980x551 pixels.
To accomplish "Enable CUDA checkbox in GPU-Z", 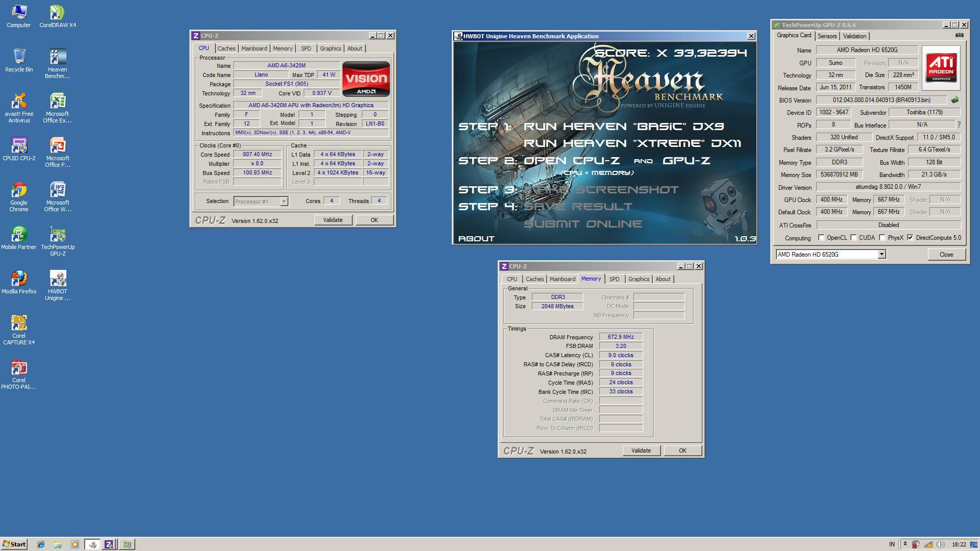I will (853, 238).
